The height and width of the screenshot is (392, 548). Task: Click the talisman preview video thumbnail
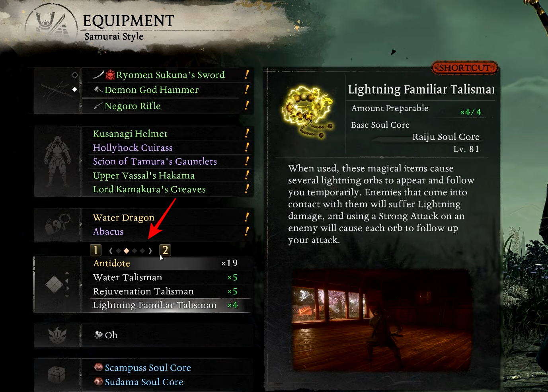[382, 320]
